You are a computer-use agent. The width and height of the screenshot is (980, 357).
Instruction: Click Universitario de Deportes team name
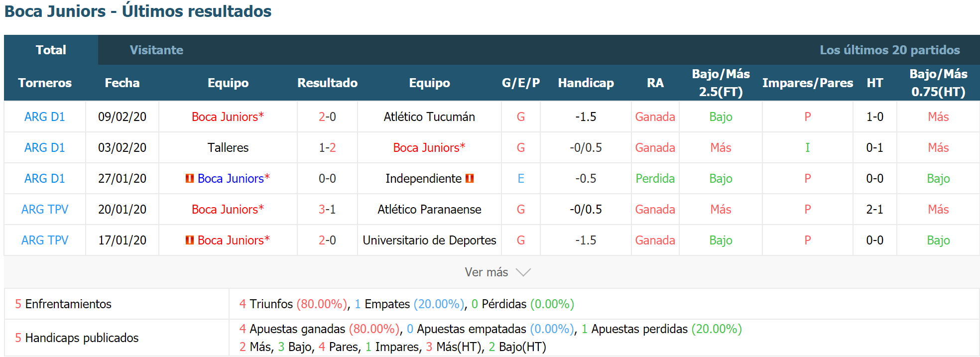[429, 240]
